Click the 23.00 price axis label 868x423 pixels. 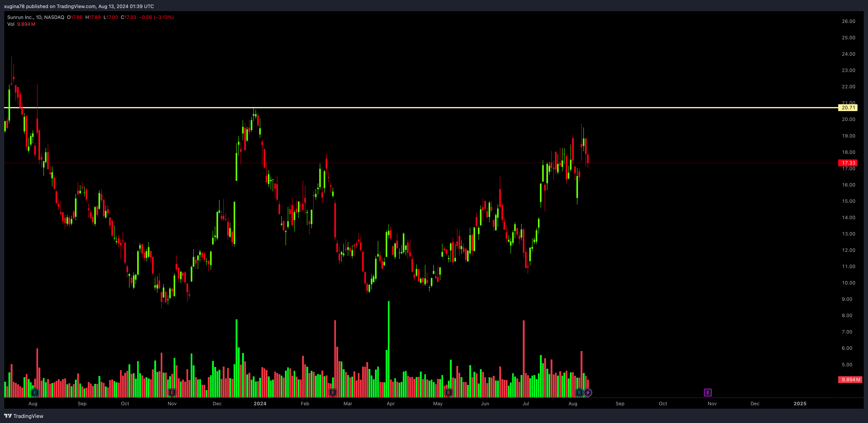848,70
